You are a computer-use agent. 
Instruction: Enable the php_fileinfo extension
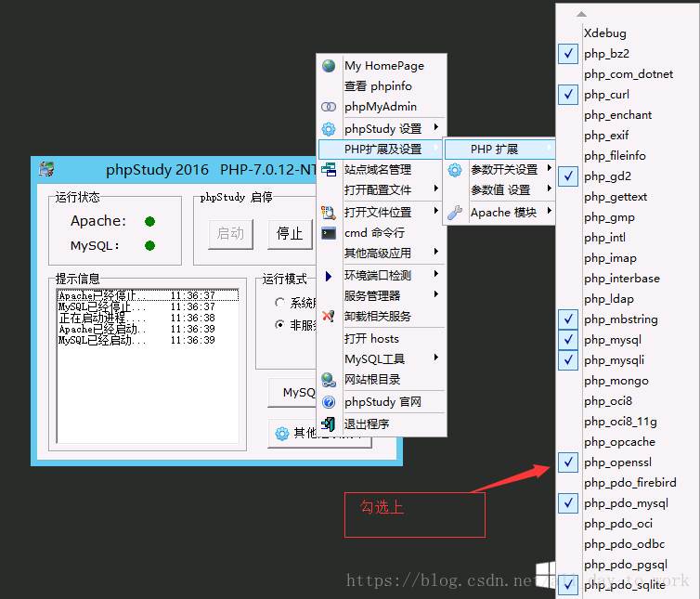(x=616, y=156)
